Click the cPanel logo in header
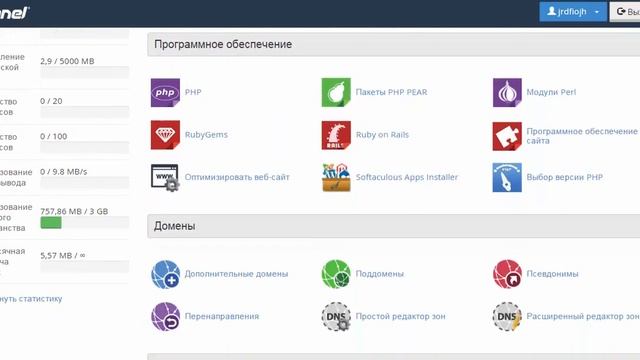Viewport: 640px width, 360px height. [x=14, y=12]
